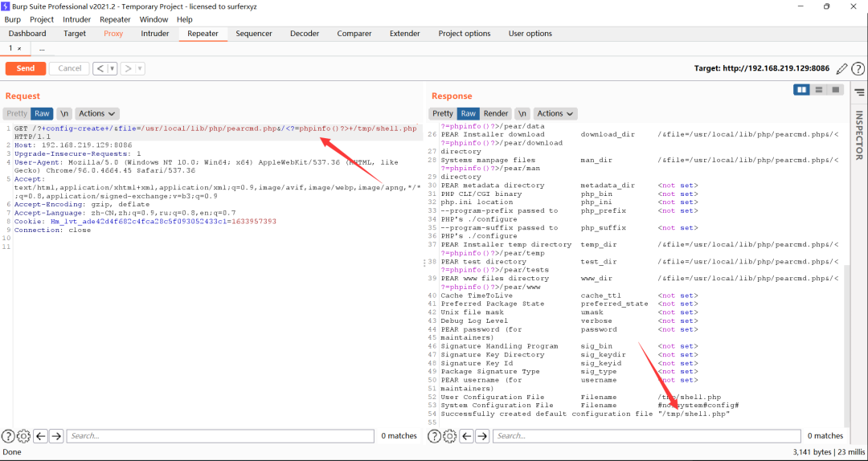The width and height of the screenshot is (868, 461).
Task: Click the response search input field
Action: (x=646, y=436)
